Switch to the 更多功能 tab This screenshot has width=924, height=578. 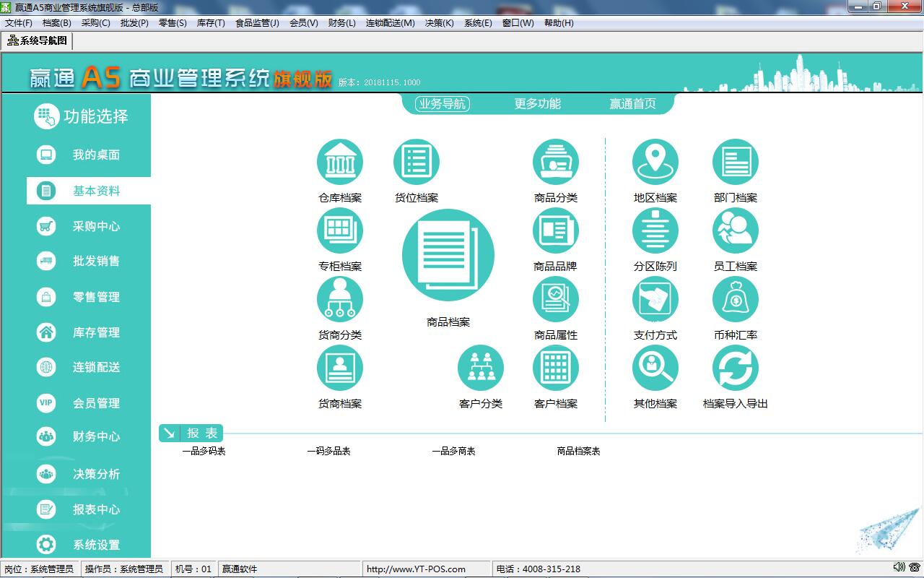tap(537, 104)
